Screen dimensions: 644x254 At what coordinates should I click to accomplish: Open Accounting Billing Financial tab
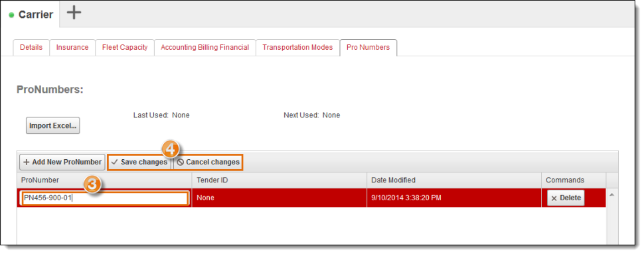coord(205,48)
